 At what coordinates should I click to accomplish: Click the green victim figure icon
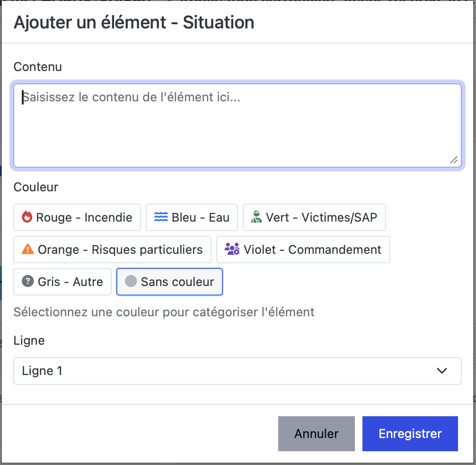(x=256, y=217)
